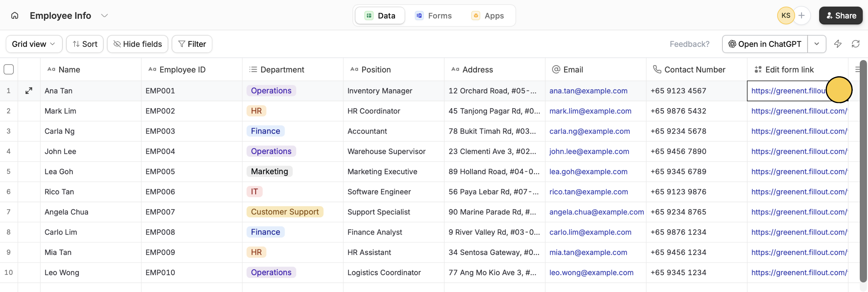Add collaborator with plus icon

[802, 16]
